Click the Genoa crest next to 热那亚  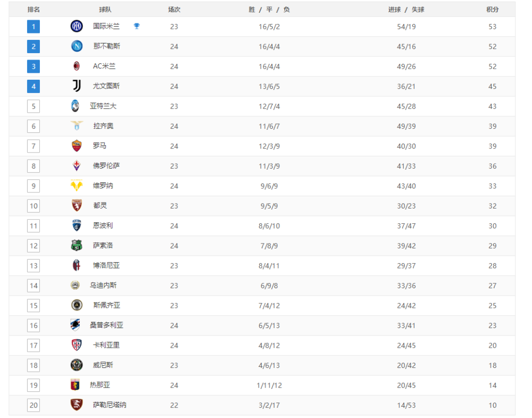click(x=76, y=385)
